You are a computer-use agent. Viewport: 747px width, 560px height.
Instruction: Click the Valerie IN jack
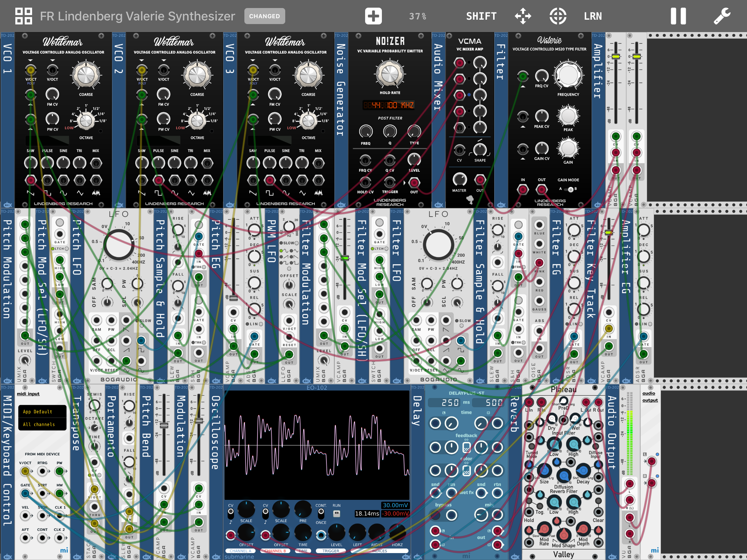pyautogui.click(x=523, y=189)
